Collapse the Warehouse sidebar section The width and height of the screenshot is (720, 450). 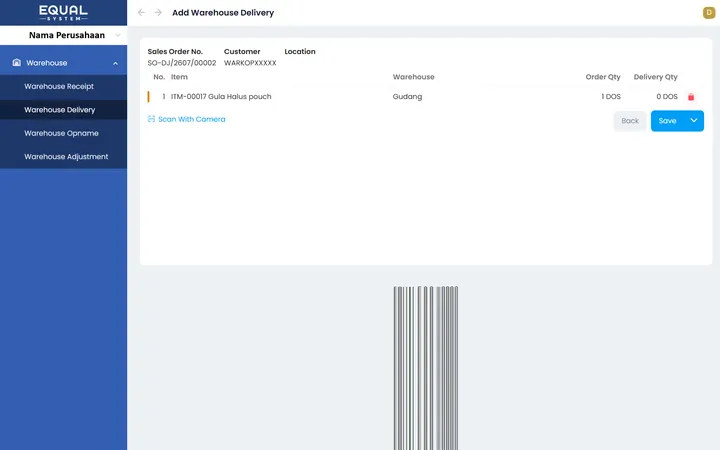[116, 63]
